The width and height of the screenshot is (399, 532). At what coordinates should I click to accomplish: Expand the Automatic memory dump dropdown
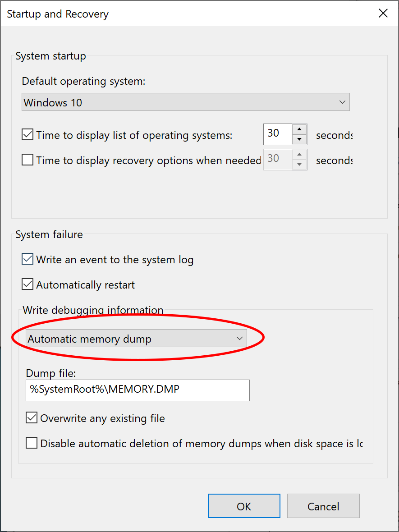coord(136,339)
